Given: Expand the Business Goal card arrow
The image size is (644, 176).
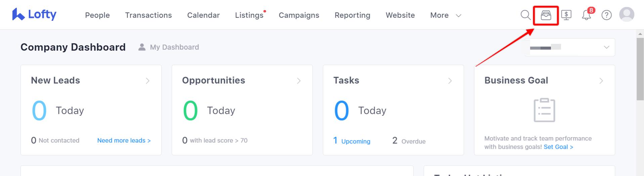Looking at the screenshot, I should click(601, 81).
